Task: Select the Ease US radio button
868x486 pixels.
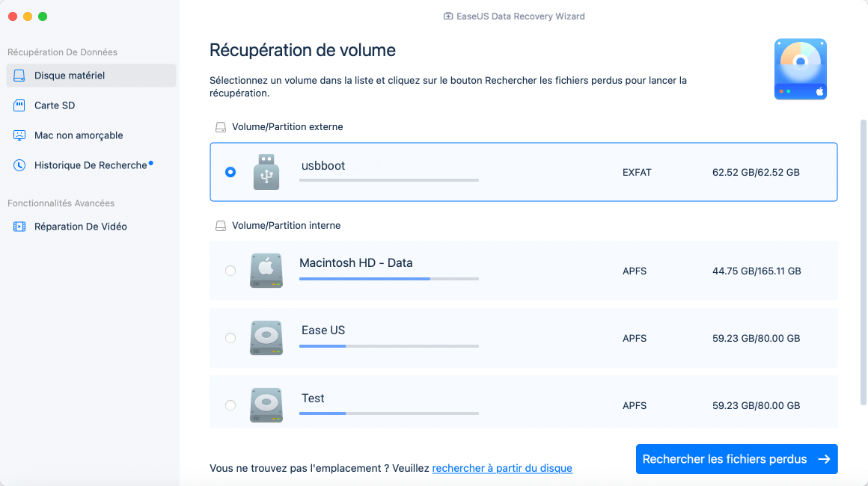Action: (x=230, y=338)
